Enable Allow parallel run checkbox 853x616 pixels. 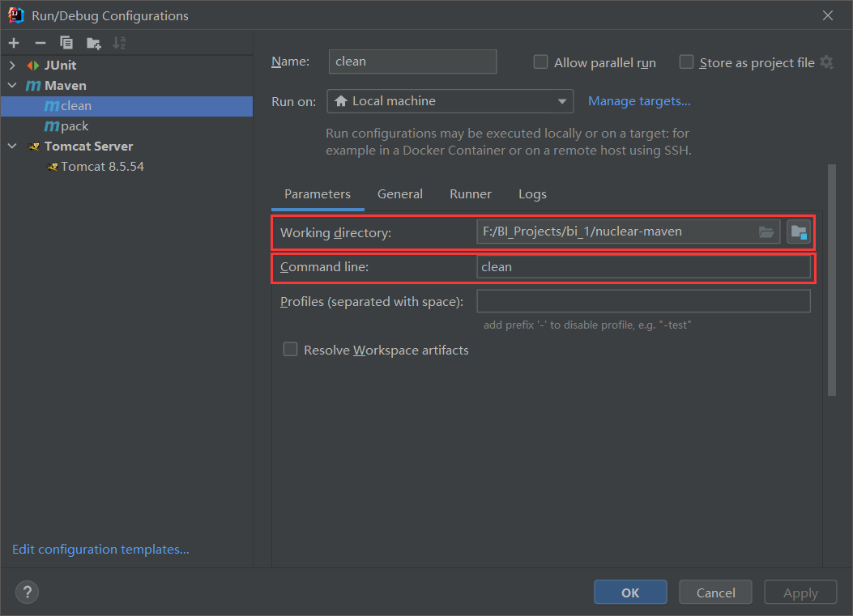pyautogui.click(x=540, y=62)
